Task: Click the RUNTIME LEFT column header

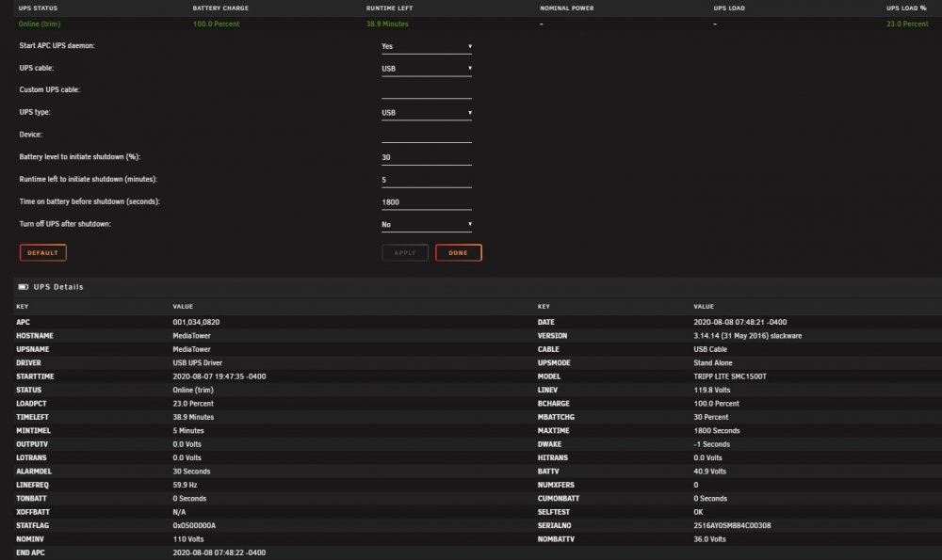Action: (389, 8)
